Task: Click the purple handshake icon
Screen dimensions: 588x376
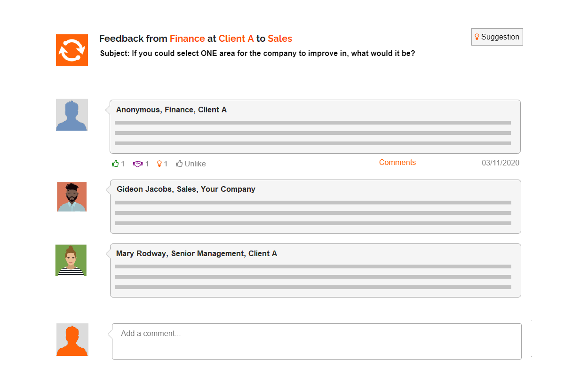Action: (x=138, y=164)
